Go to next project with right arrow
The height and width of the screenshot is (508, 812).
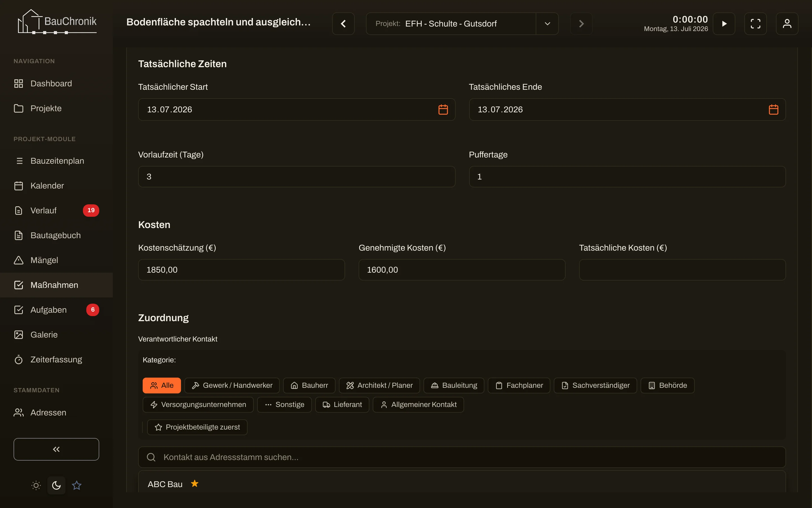(581, 23)
